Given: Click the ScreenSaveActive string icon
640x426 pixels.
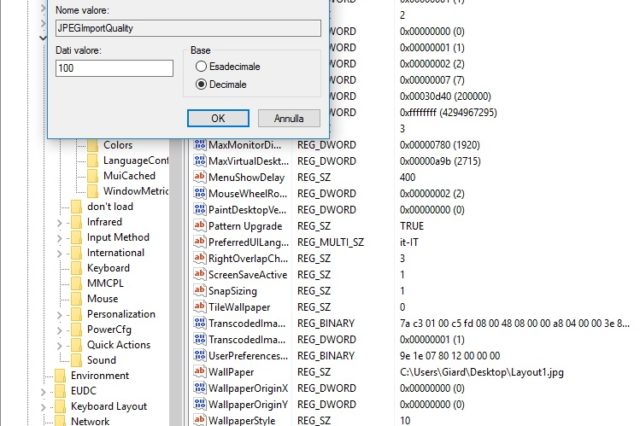Looking at the screenshot, I should point(200,274).
